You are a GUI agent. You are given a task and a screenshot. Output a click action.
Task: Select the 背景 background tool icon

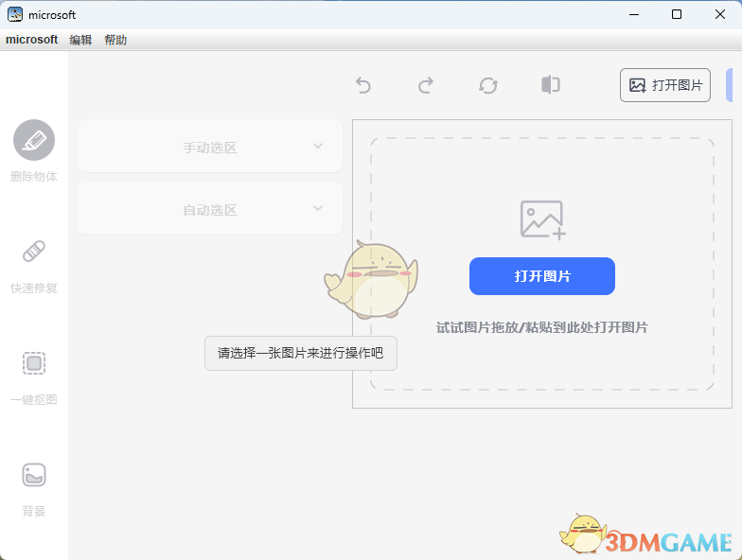click(x=34, y=475)
